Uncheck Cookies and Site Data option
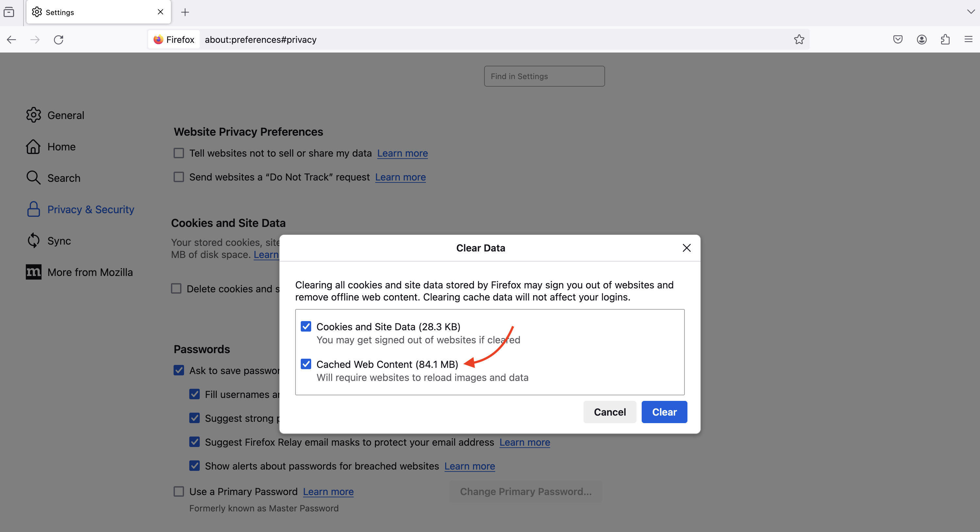 [306, 327]
